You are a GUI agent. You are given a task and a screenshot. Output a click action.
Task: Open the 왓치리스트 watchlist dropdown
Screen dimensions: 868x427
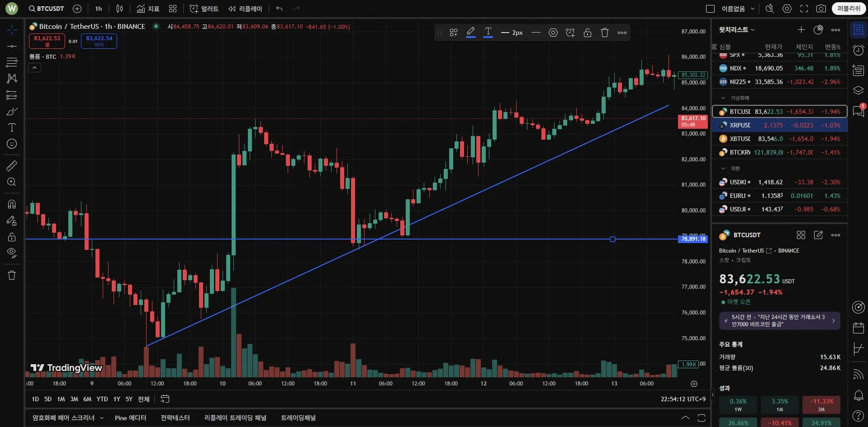click(737, 30)
